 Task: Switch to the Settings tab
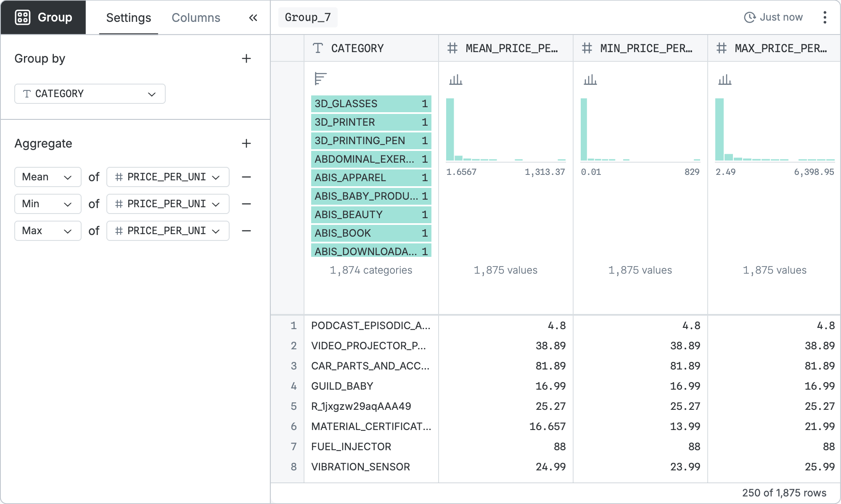coord(128,18)
